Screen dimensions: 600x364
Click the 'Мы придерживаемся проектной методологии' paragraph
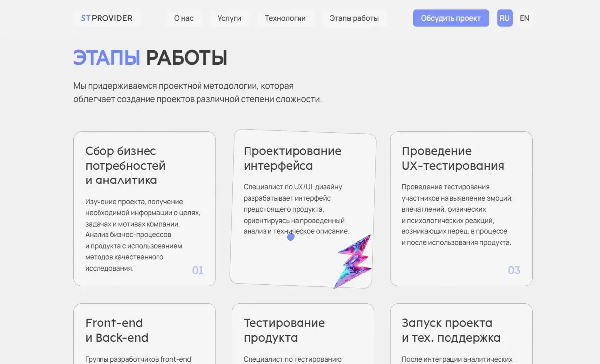198,92
